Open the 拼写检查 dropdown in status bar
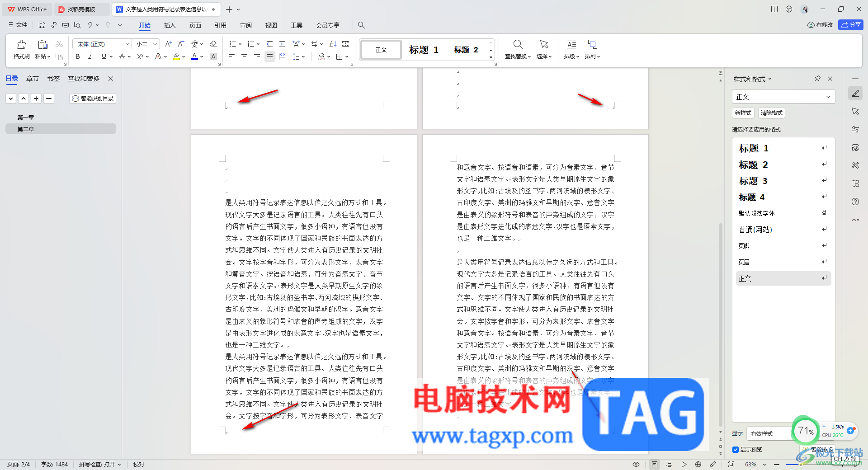 (x=100, y=464)
